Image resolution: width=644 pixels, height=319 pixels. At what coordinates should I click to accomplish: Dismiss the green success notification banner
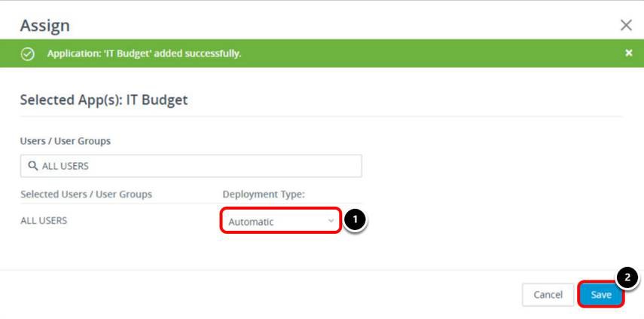629,54
